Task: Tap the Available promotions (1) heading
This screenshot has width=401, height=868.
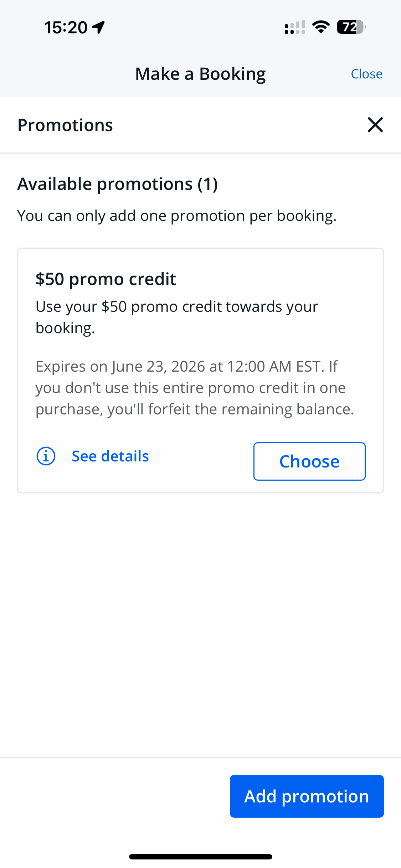Action: point(118,184)
